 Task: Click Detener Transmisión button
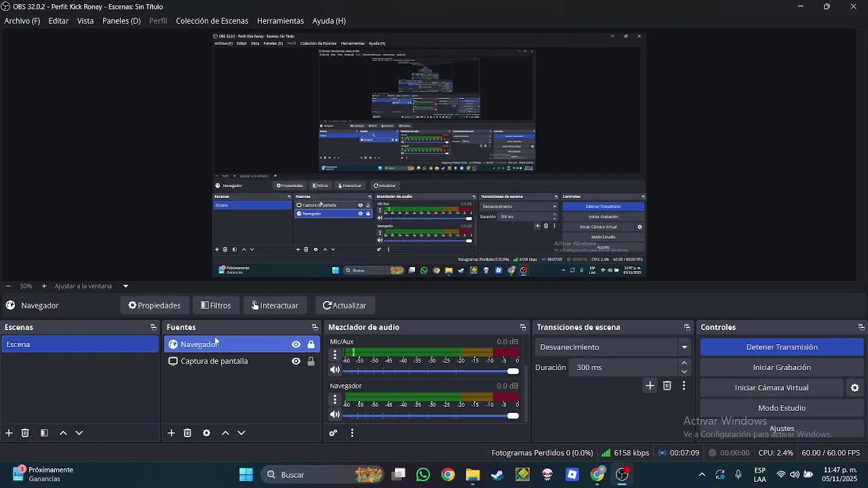(782, 347)
